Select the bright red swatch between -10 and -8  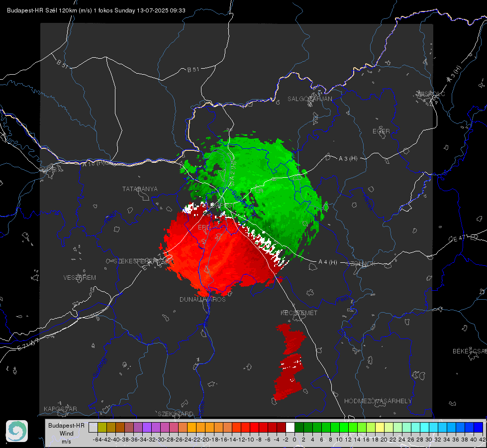click(x=254, y=428)
